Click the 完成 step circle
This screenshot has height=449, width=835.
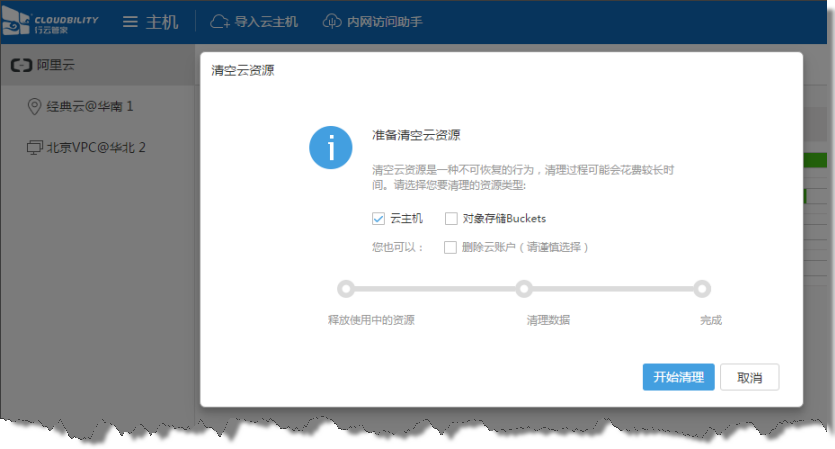tap(702, 289)
